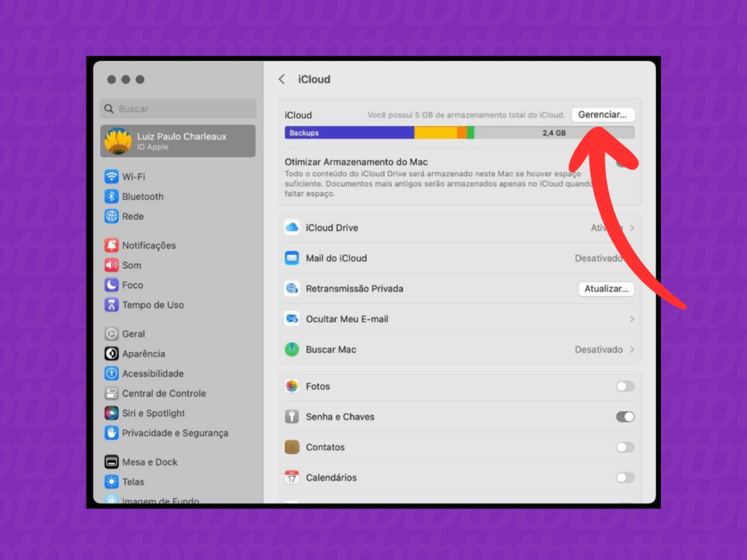Click the Atualizar button for Retransmissão Privada
Image resolution: width=747 pixels, height=560 pixels.
click(605, 288)
